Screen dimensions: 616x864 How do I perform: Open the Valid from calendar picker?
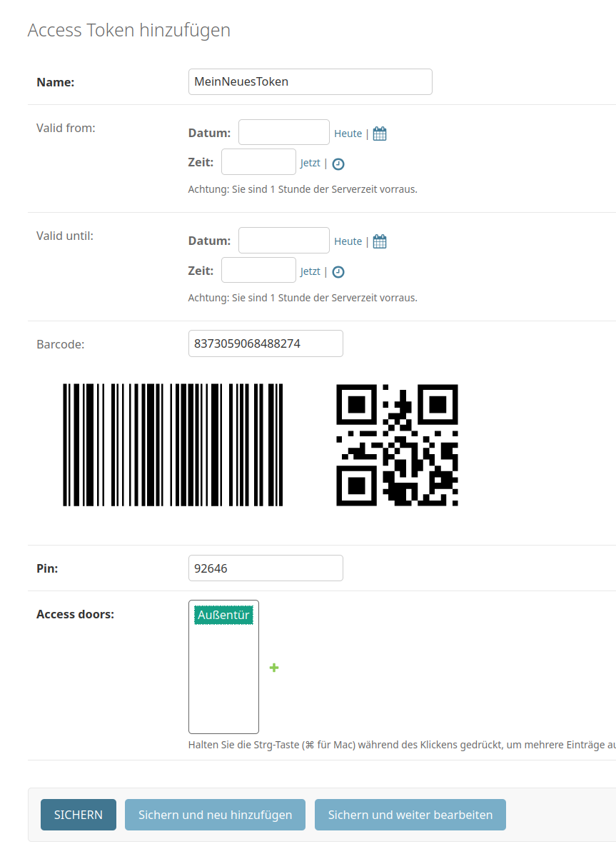(380, 134)
